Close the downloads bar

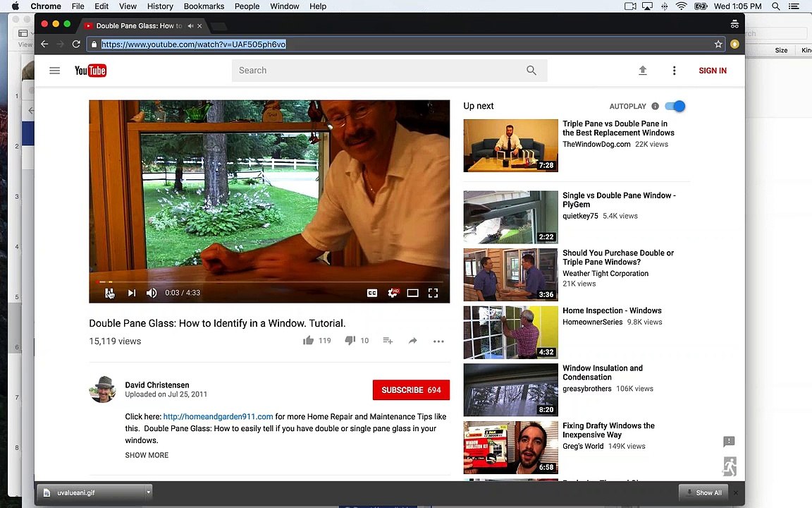(736, 492)
